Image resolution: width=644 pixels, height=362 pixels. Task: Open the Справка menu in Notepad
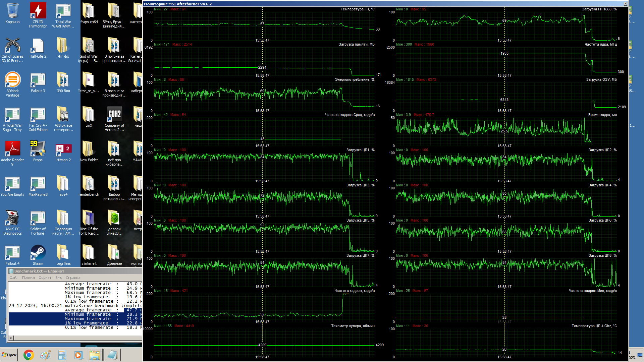tap(73, 278)
